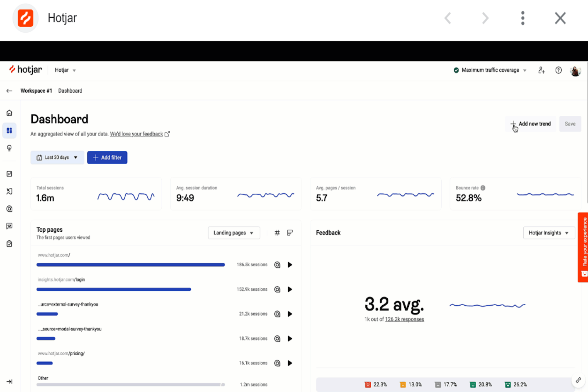The height and width of the screenshot is (392, 588).
Task: Go to Workspace #1 breadcrumb
Action: 36,91
